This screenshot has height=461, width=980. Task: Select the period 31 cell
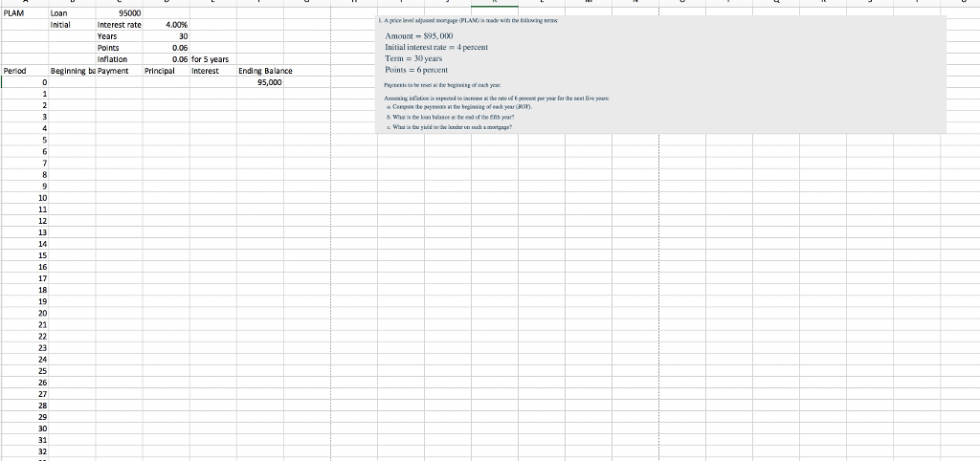coord(25,440)
